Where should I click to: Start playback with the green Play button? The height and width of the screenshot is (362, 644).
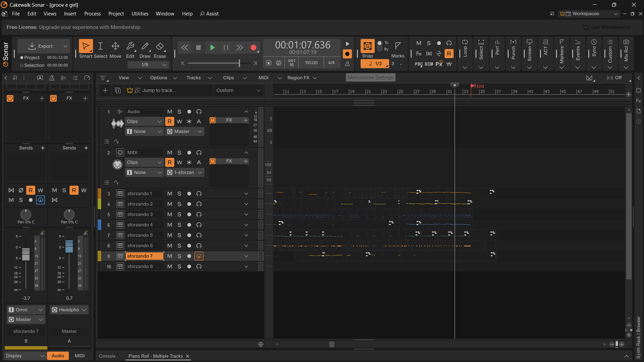pyautogui.click(x=212, y=48)
